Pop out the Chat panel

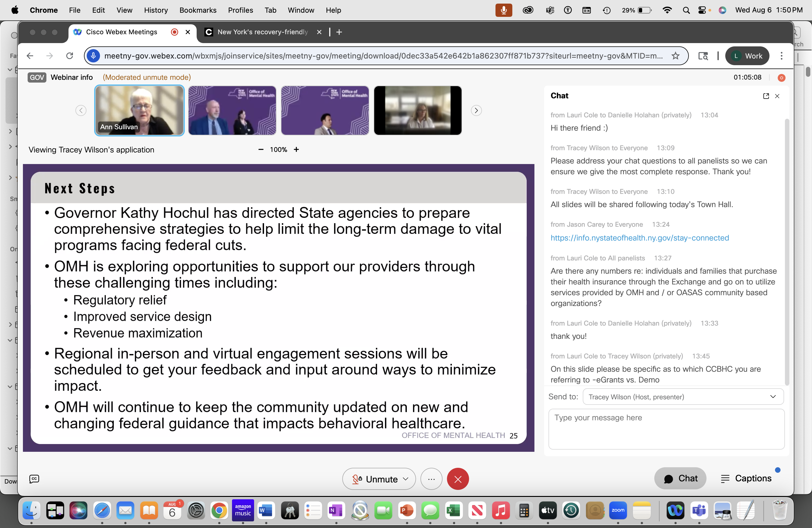pos(766,96)
